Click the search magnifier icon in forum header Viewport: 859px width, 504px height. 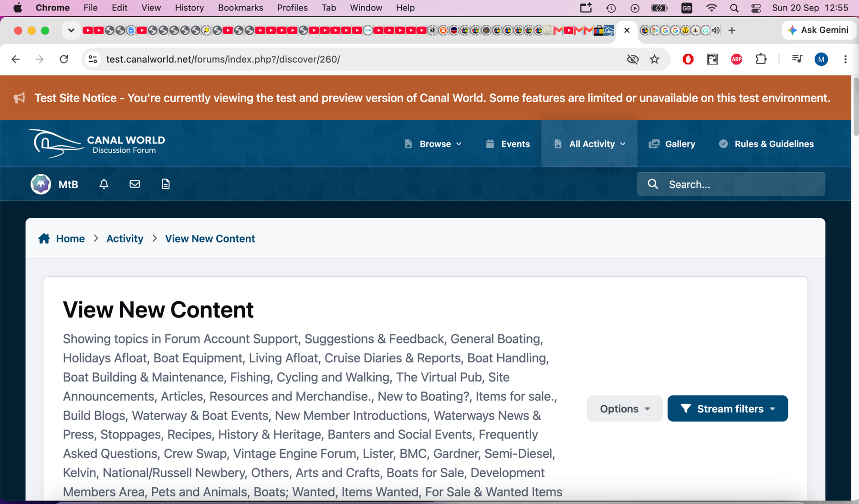(653, 184)
